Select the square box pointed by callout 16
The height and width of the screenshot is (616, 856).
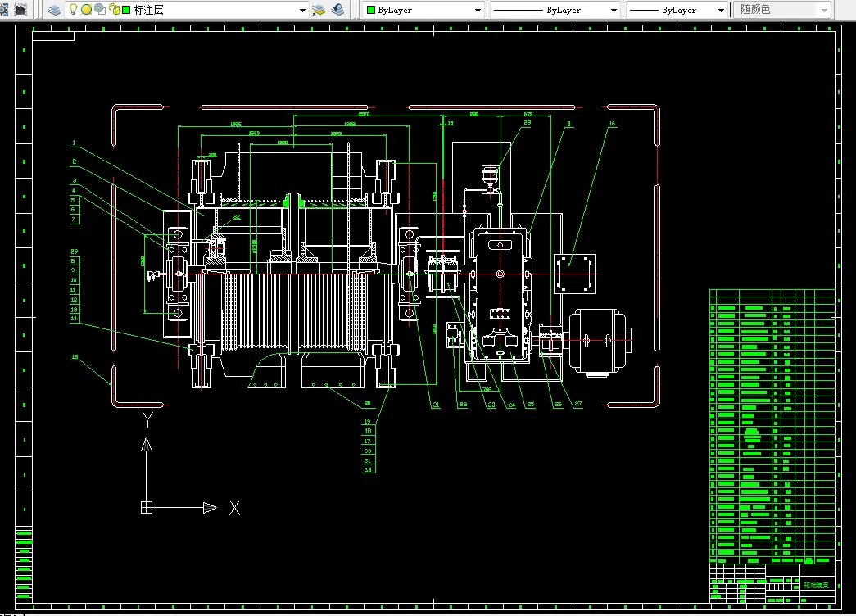click(x=574, y=274)
